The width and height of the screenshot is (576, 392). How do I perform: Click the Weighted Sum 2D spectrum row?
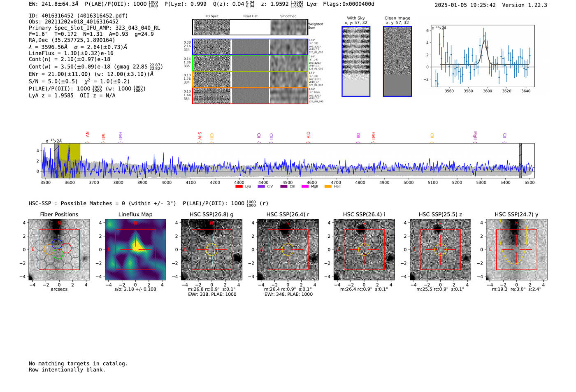(250, 27)
